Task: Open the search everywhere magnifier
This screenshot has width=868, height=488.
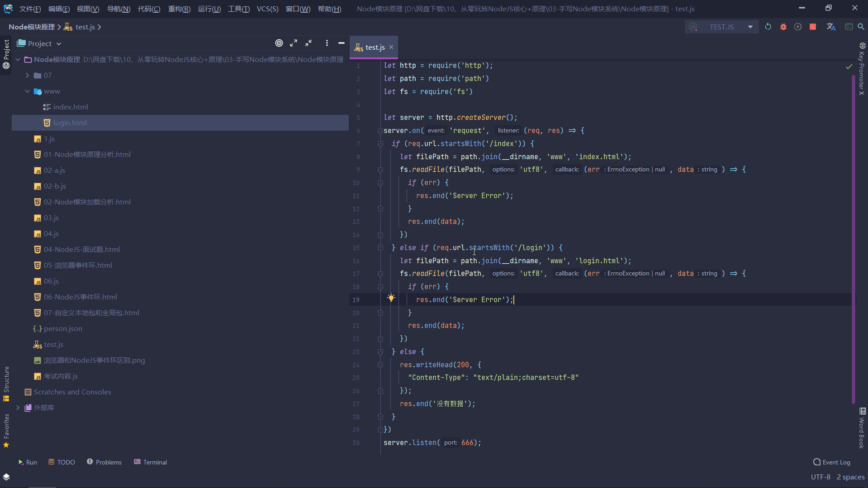Action: 861,27
